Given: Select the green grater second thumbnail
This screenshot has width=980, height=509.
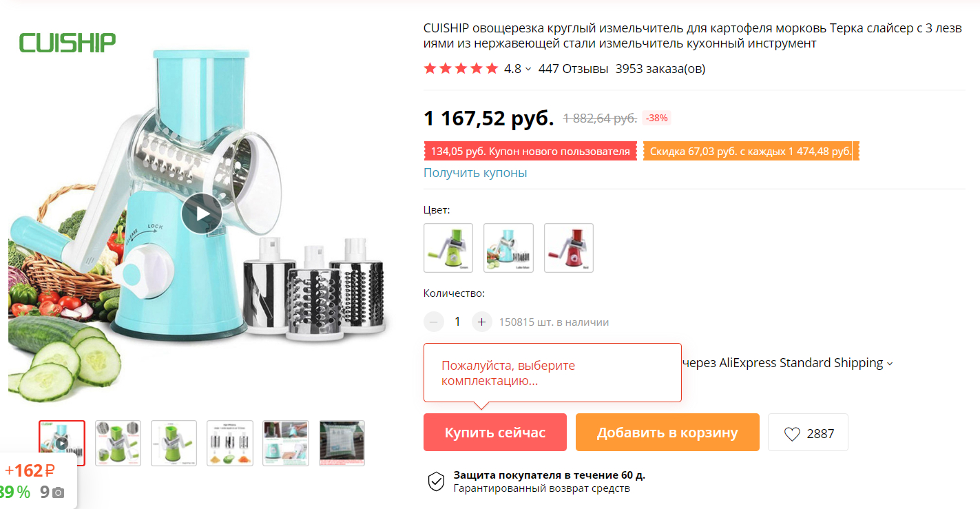Looking at the screenshot, I should click(118, 443).
